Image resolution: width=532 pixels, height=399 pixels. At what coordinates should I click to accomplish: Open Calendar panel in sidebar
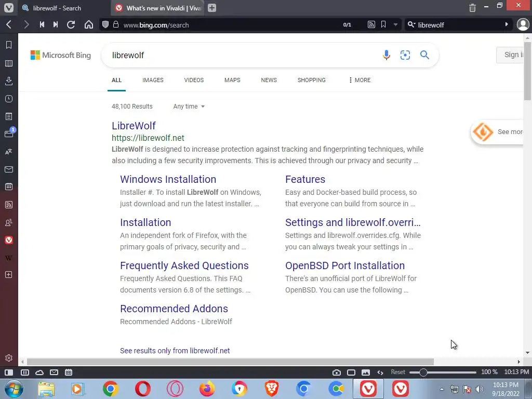click(x=9, y=187)
